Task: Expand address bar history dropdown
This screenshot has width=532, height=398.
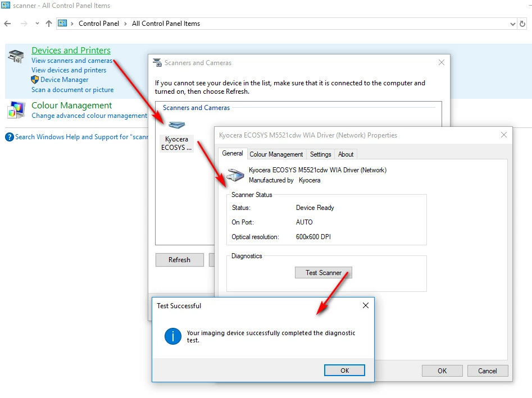Action: click(513, 24)
